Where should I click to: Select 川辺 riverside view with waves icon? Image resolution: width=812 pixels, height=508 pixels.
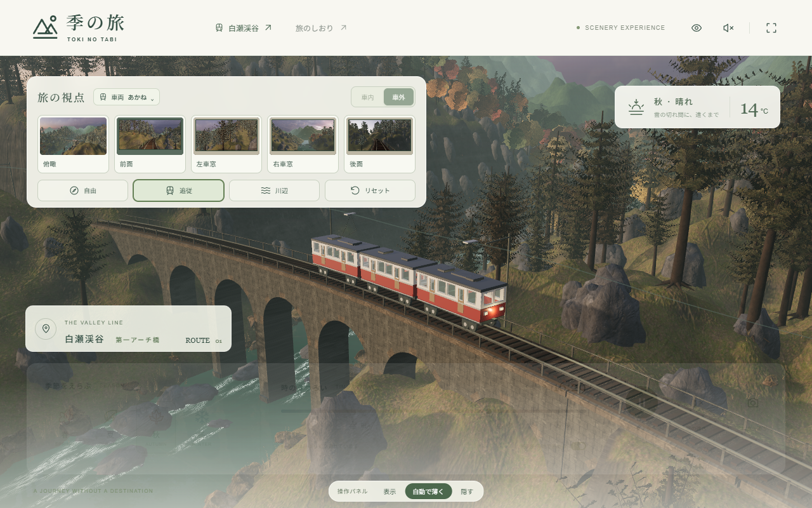click(x=274, y=190)
